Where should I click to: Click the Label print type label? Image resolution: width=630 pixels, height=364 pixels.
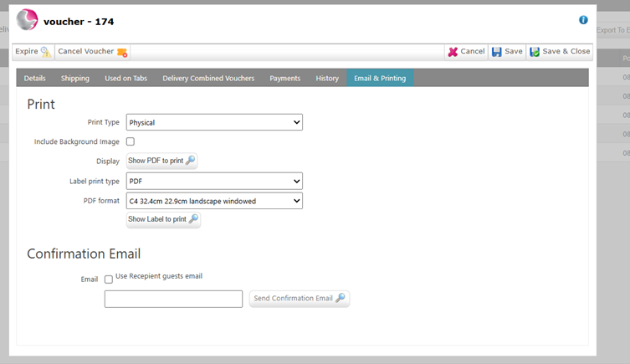click(95, 182)
